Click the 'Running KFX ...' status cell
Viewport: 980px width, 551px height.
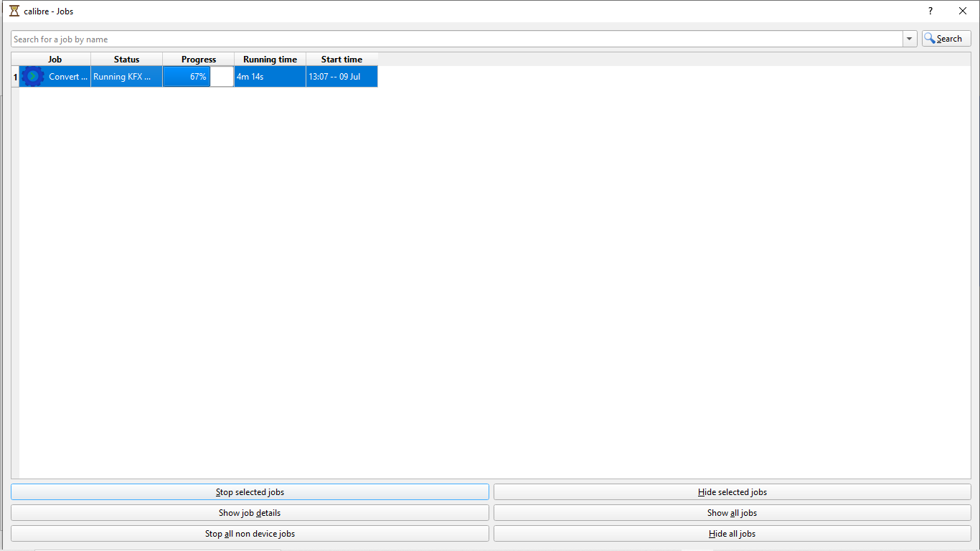click(x=127, y=77)
